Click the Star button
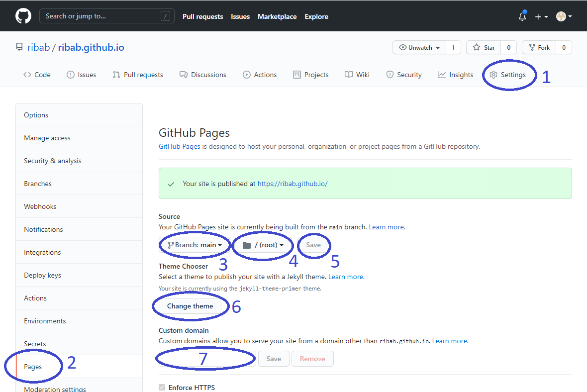Viewport: 587px width, 392px height. (484, 48)
